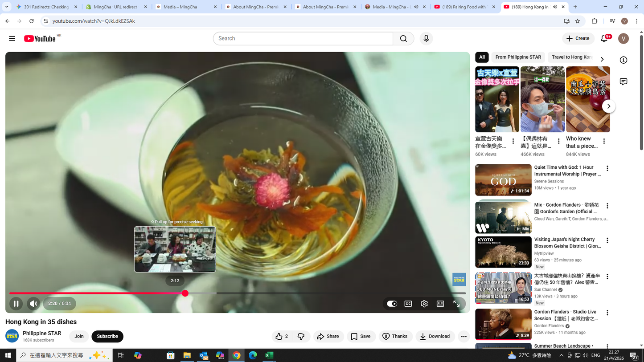Enter full screen mode
The image size is (644, 362).
click(456, 304)
